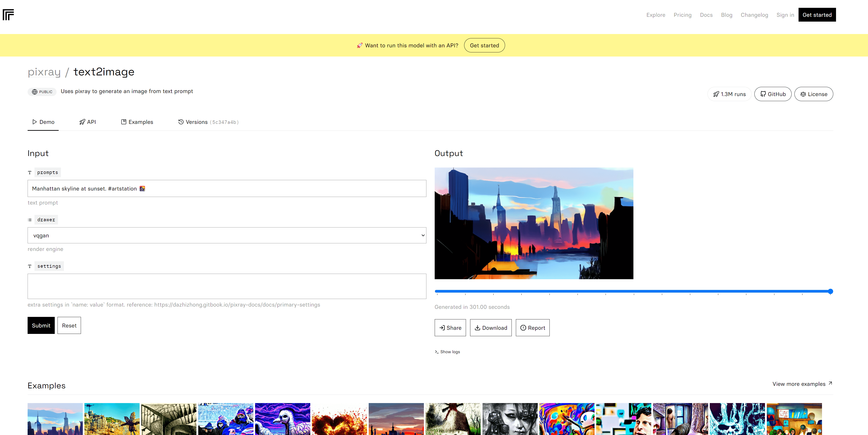Click the Replicate logo icon

coord(8,15)
